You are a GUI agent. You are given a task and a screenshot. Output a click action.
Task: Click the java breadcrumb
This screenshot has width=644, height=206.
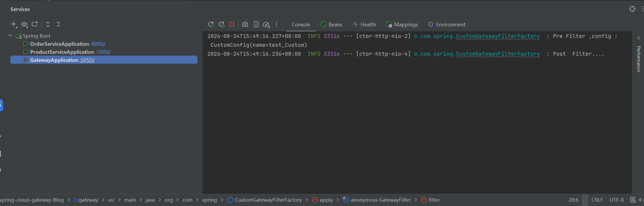[x=150, y=200]
